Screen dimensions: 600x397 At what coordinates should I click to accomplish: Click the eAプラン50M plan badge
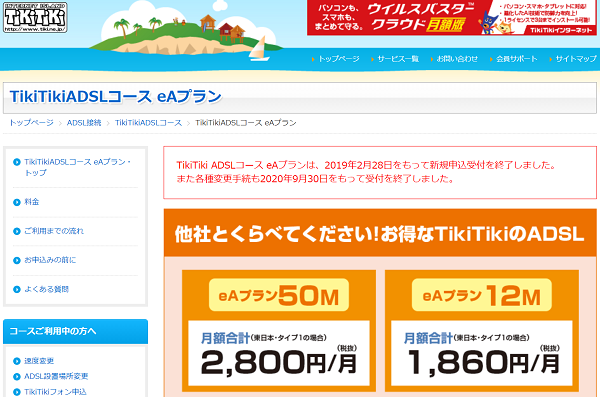coord(279,295)
